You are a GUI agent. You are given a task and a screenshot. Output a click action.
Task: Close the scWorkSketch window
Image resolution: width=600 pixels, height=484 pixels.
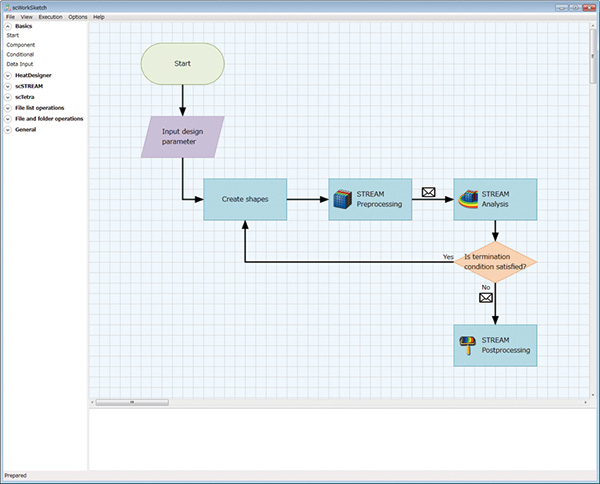(589, 8)
